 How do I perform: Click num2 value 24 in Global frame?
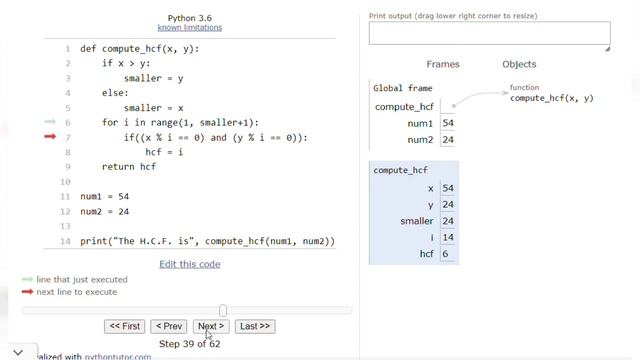(448, 140)
